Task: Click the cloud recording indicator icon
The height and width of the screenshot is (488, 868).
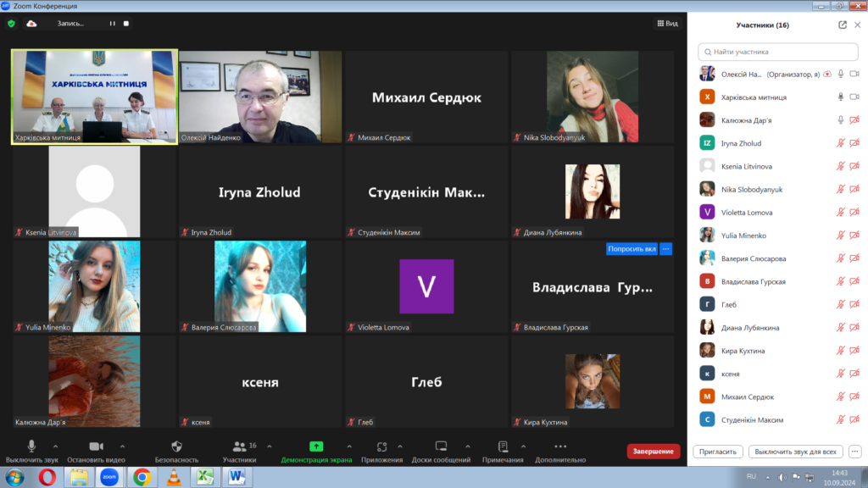Action: (x=31, y=24)
